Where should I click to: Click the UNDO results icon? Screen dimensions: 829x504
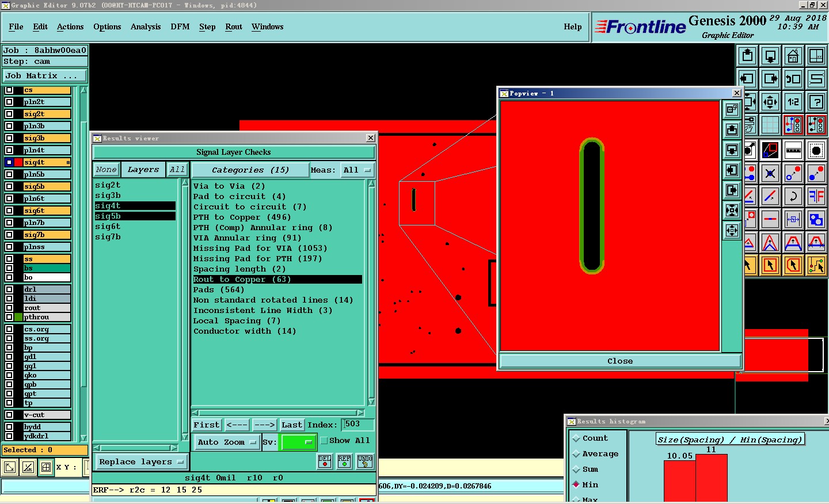point(365,461)
